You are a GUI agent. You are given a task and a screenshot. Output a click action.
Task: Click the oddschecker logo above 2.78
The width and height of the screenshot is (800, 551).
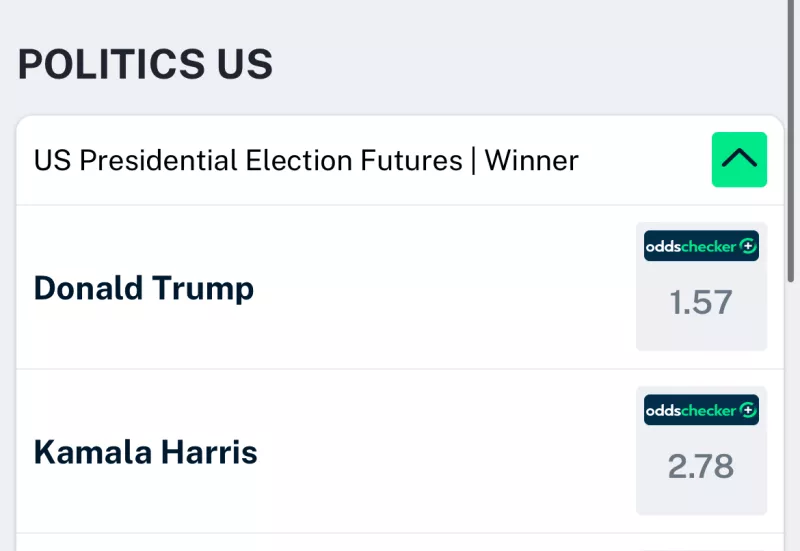pyautogui.click(x=701, y=410)
